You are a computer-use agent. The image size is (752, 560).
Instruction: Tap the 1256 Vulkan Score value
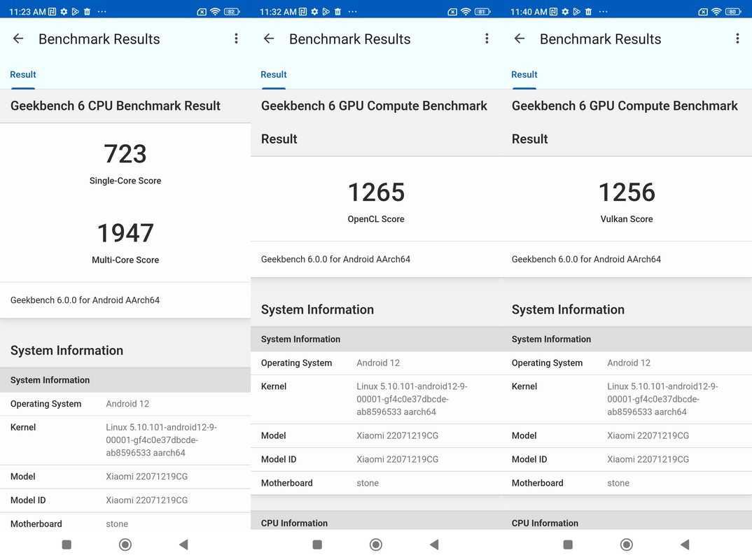[x=627, y=192]
